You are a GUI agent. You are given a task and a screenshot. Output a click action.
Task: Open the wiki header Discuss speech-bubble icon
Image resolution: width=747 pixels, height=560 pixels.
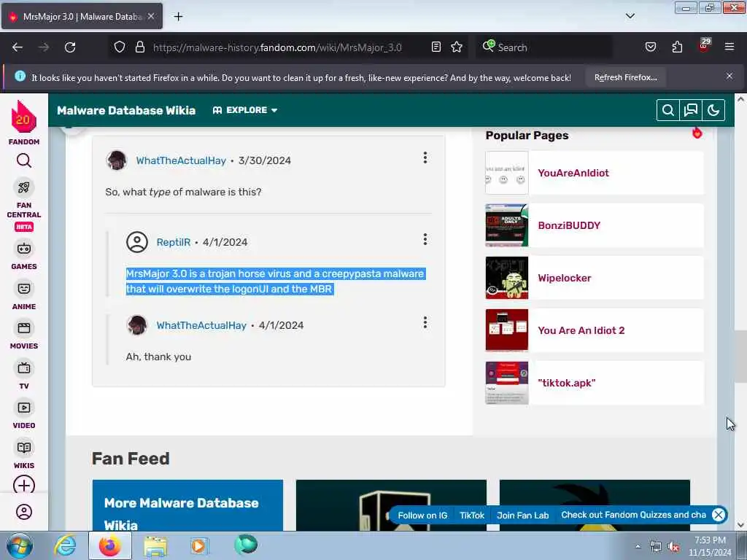[691, 110]
